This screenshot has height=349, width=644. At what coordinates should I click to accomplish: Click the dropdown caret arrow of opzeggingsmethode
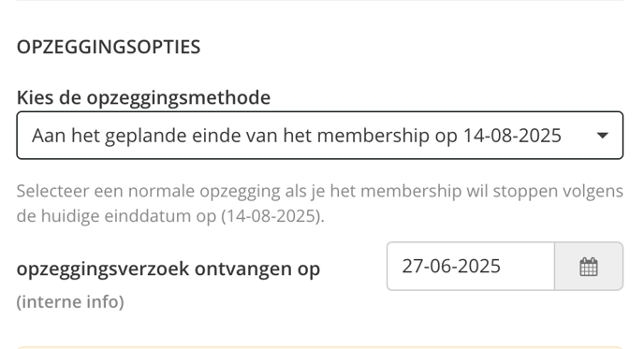[602, 136]
